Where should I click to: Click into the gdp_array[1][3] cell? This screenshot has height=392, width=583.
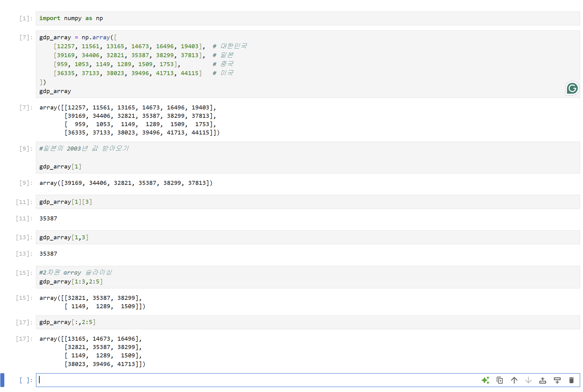tap(308, 202)
